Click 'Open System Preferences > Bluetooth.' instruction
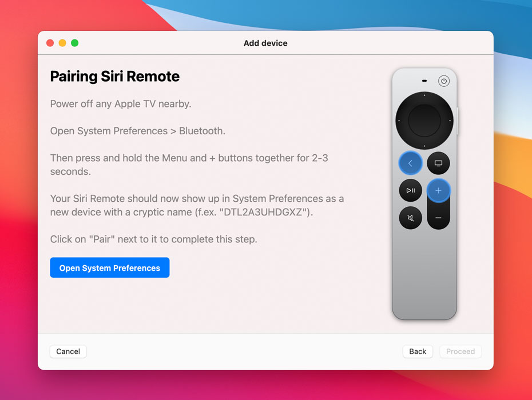This screenshot has width=532, height=400. (138, 131)
